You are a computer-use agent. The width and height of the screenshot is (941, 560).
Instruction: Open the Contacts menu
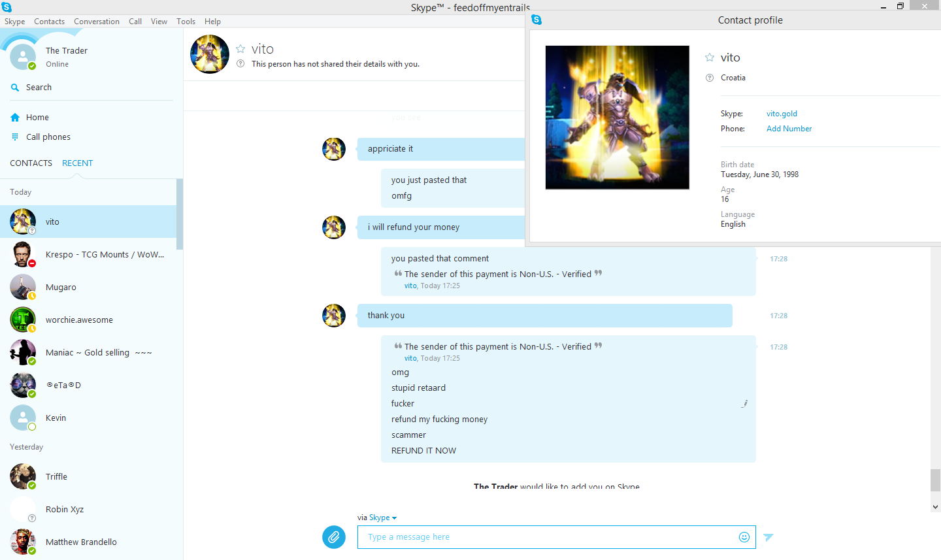50,22
